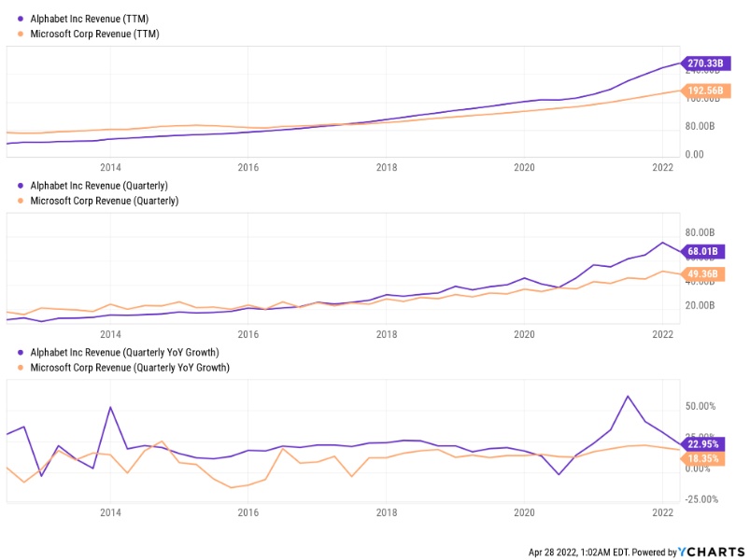Click the purple Alphabet Revenue (Quarterly) legend dot
The height and width of the screenshot is (560, 750).
[21, 186]
